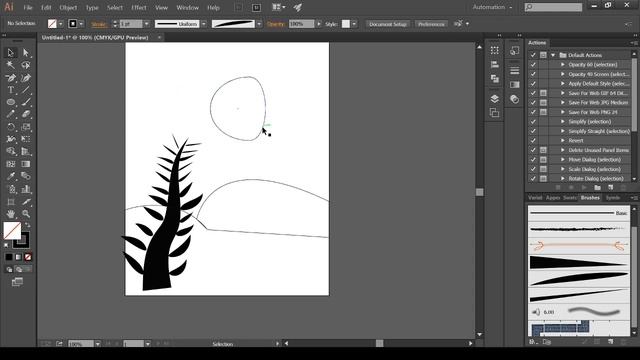This screenshot has height=360, width=640.
Task: Swap fill and stroke colors
Action: click(x=27, y=224)
